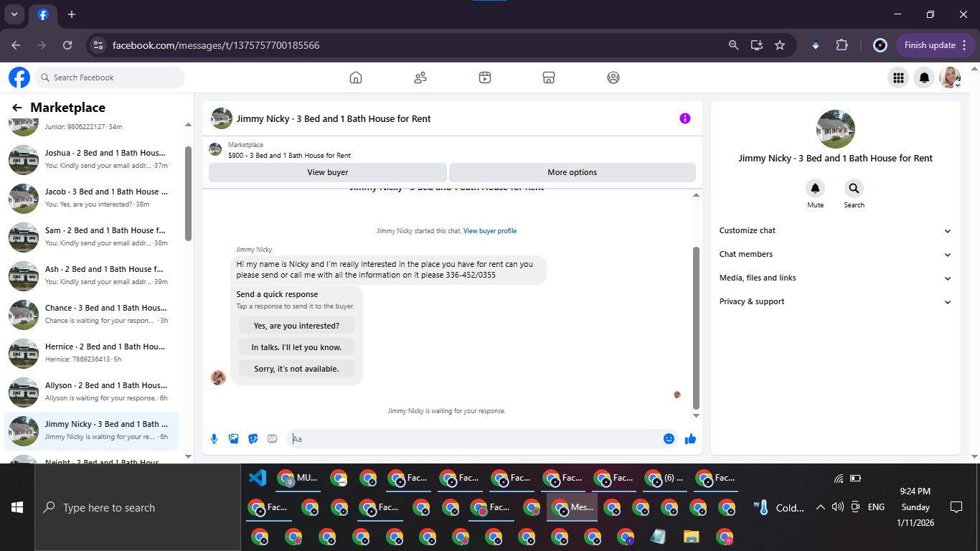Viewport: 980px width, 551px height.
Task: Open the Marketplace storefront icon
Action: [549, 77]
